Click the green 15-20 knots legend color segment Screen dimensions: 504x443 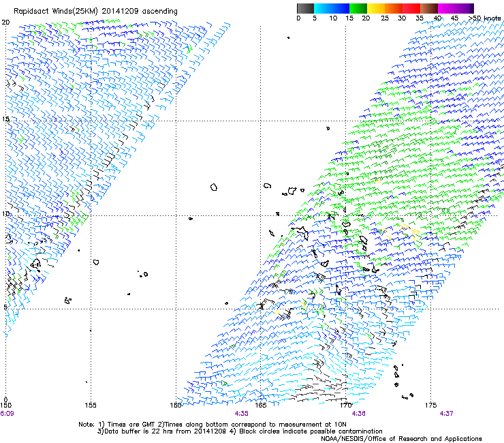pyautogui.click(x=358, y=8)
